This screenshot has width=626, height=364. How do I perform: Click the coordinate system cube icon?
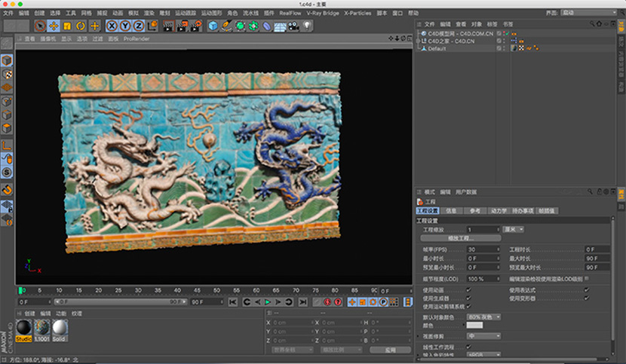pos(152,26)
